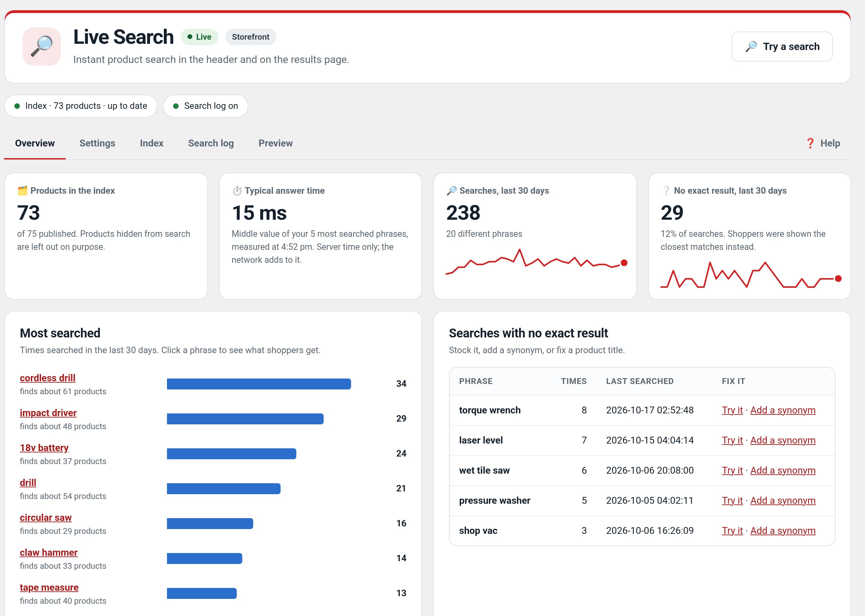Click Add a synonym for laser level
Screen dimensions: 865x616
click(x=783, y=440)
